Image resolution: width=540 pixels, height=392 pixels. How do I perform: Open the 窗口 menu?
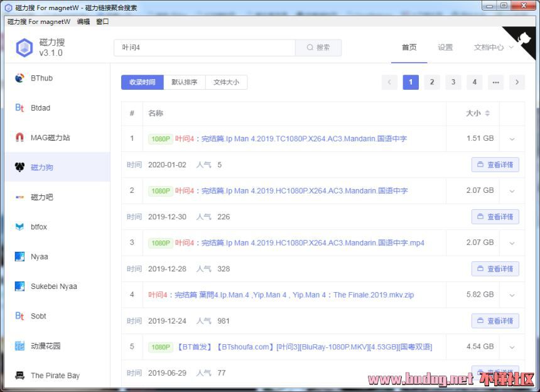coord(102,22)
